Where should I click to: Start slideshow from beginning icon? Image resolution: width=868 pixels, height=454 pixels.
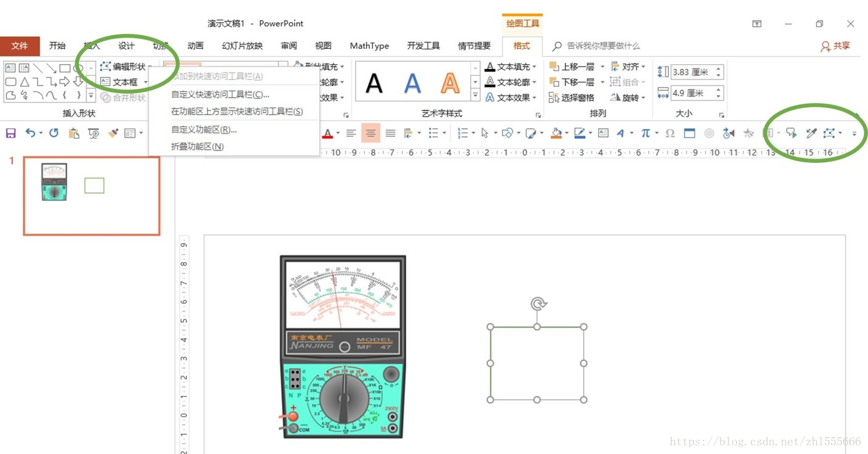pyautogui.click(x=94, y=133)
